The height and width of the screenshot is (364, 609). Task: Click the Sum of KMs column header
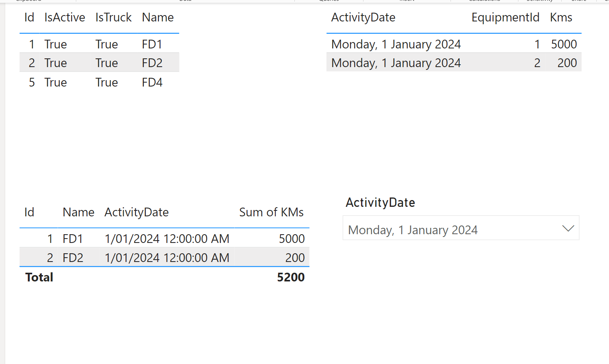271,212
